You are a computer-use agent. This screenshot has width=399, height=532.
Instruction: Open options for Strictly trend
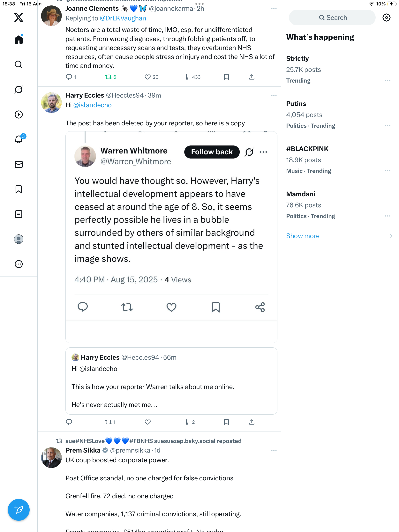(387, 81)
